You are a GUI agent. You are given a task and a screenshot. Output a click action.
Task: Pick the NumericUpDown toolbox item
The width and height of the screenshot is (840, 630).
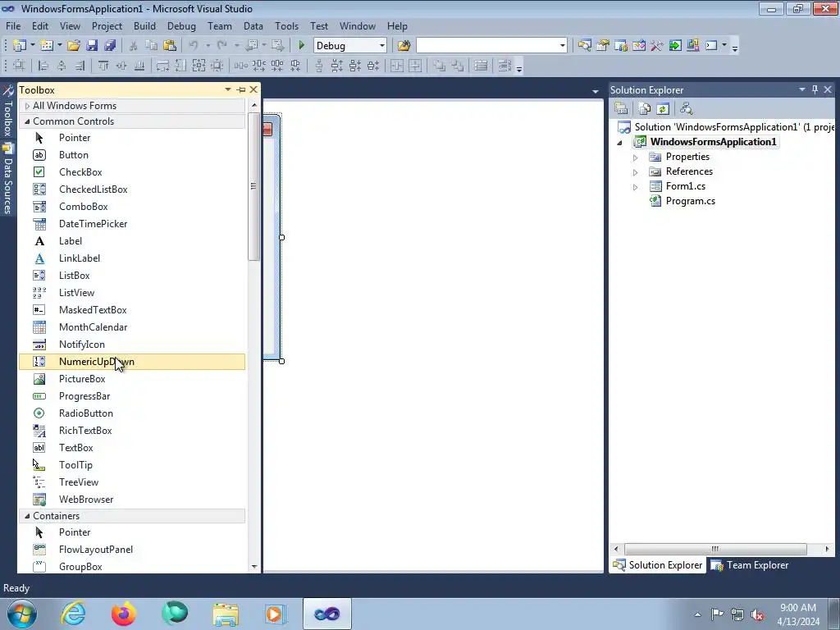point(132,362)
